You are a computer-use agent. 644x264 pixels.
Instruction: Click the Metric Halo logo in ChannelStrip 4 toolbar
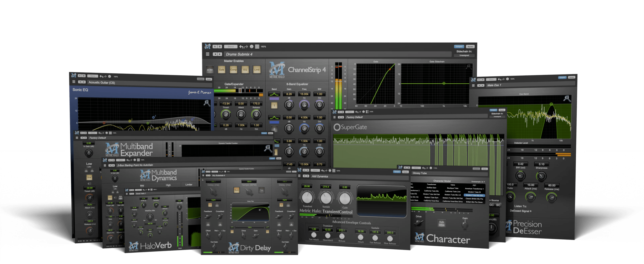click(x=207, y=46)
